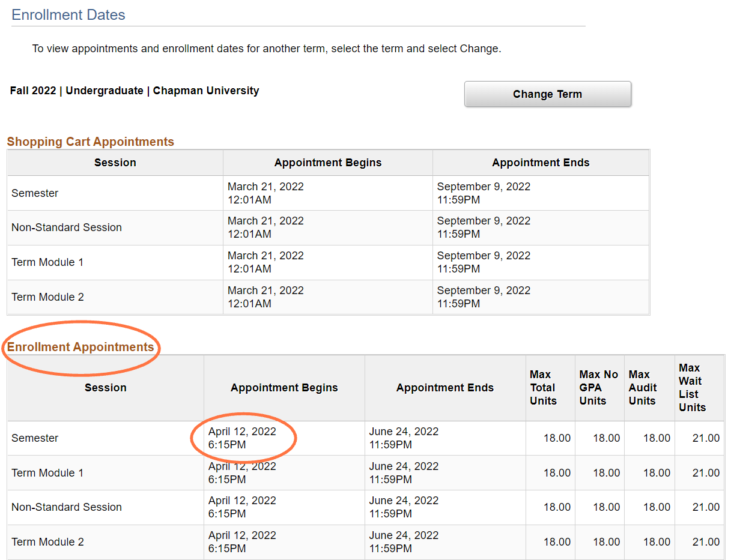The height and width of the screenshot is (560, 734).
Task: Click the Fall 2022 Undergraduate Chapman University label
Action: pyautogui.click(x=135, y=91)
